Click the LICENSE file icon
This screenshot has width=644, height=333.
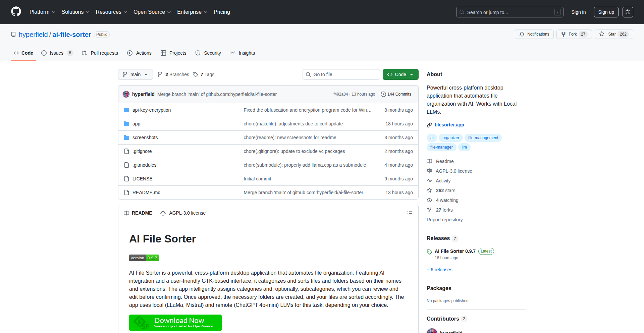[x=126, y=179]
